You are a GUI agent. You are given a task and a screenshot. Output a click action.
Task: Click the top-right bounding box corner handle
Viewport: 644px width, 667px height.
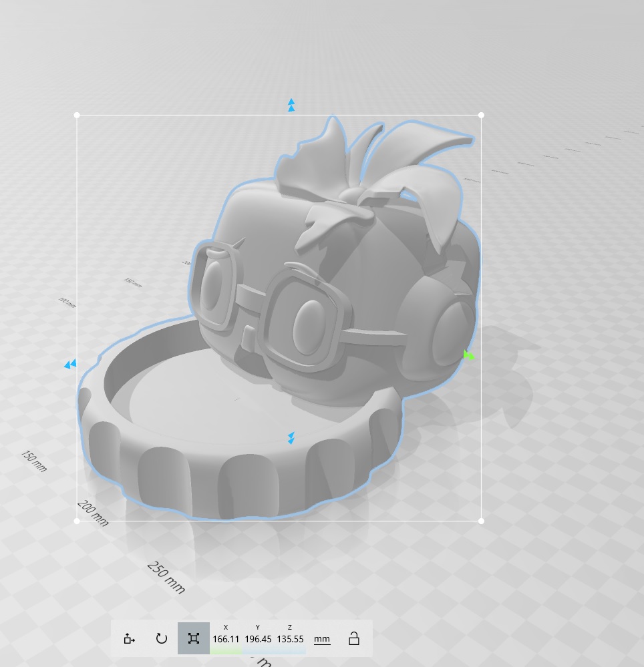pyautogui.click(x=481, y=115)
